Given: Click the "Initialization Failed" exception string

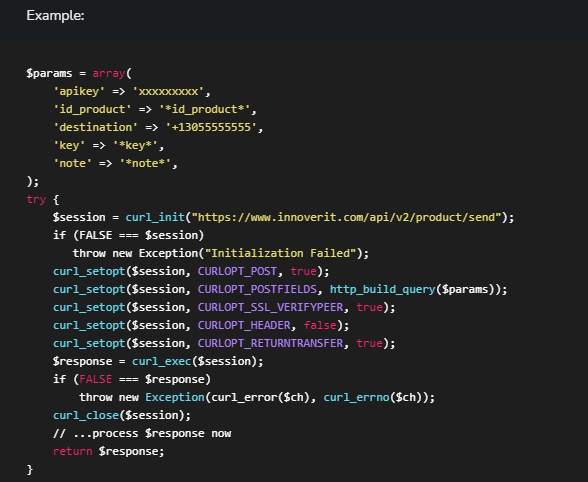Looking at the screenshot, I should [x=280, y=253].
